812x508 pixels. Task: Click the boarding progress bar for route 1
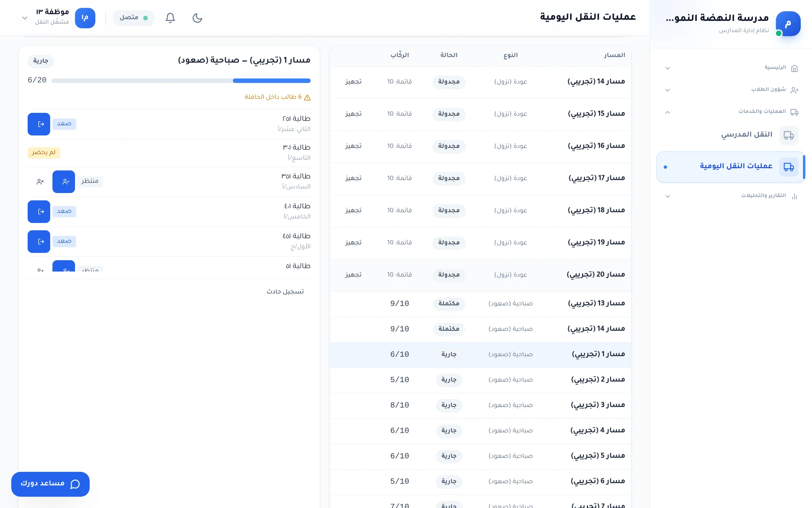click(181, 81)
